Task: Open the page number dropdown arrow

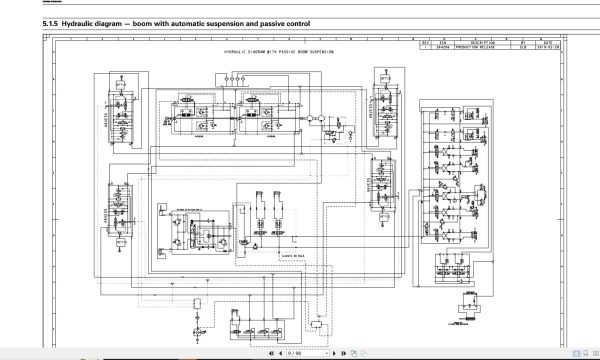Action: pos(326,353)
